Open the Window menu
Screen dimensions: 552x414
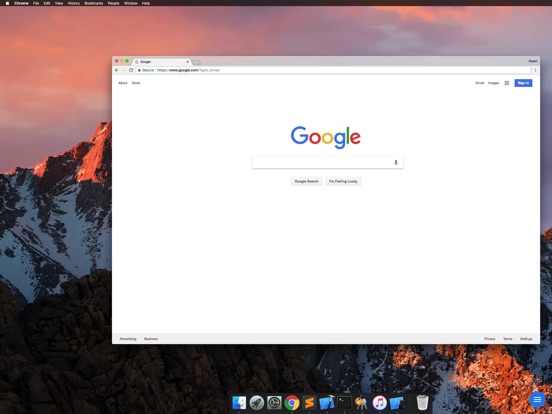coord(131,3)
